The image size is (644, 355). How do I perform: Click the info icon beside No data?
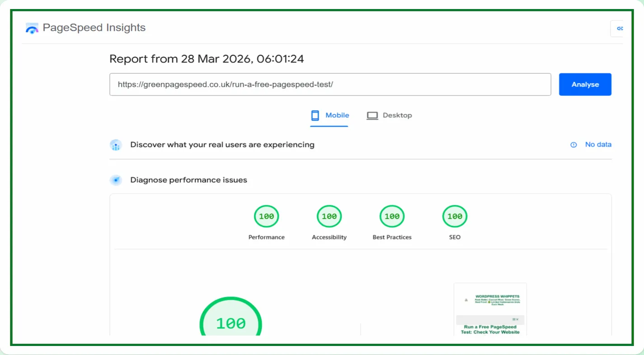tap(573, 145)
